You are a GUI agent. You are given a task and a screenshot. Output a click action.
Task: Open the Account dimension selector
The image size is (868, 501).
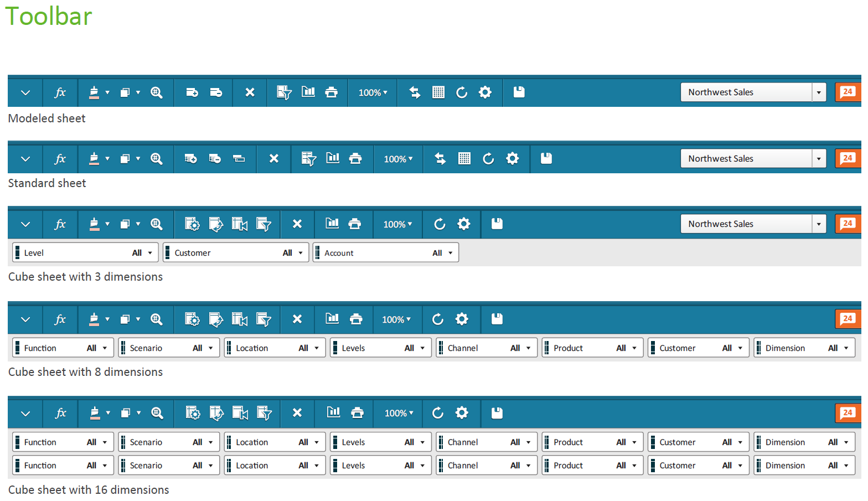tap(386, 253)
